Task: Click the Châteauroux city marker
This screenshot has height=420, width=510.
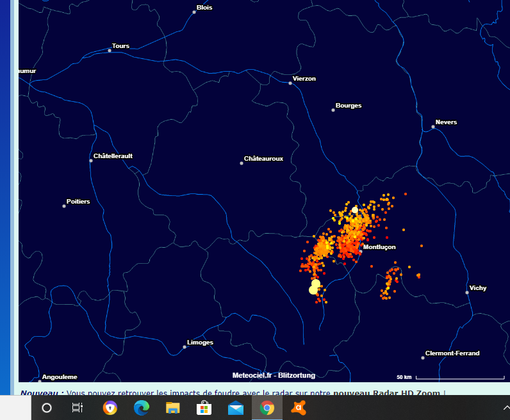Action: (x=242, y=163)
